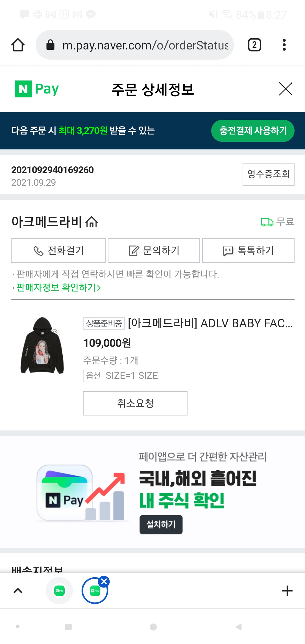305x644 pixels.
Task: Request cancellation with 취소요청
Action: (135, 403)
